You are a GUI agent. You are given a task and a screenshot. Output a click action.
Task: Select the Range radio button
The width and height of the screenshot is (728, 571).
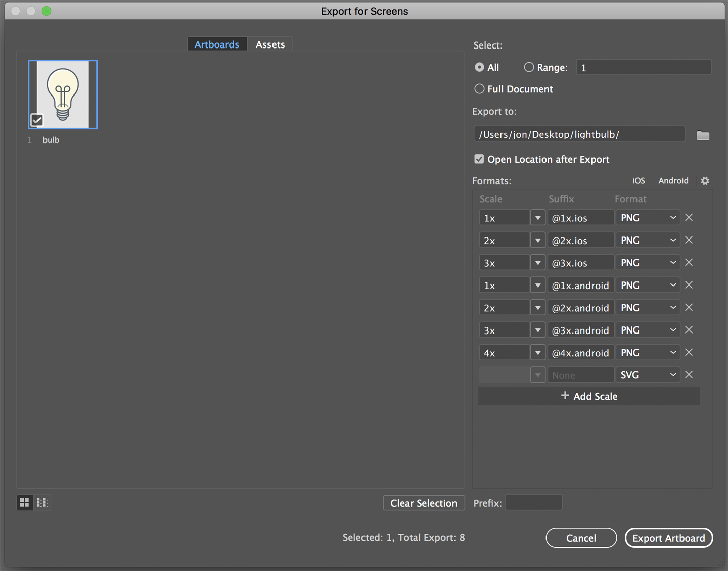(x=529, y=67)
